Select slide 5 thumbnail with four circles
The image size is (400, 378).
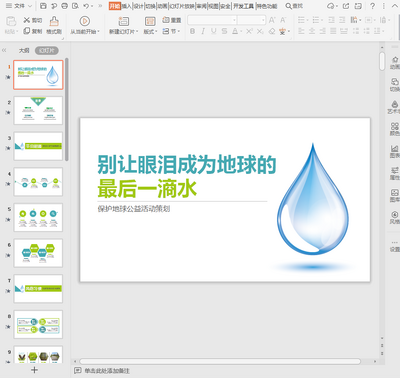[38, 217]
